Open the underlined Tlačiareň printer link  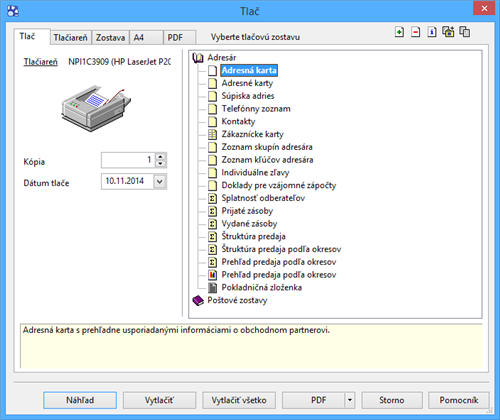tap(40, 62)
